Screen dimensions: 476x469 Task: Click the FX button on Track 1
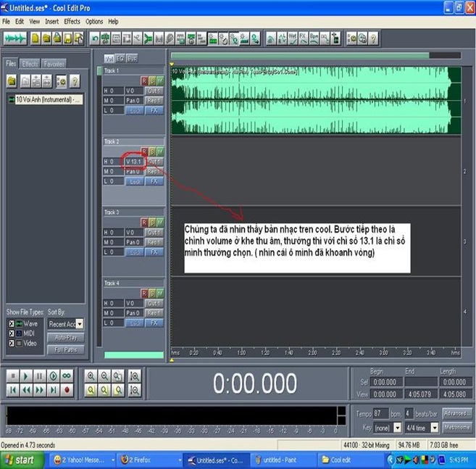pos(154,111)
